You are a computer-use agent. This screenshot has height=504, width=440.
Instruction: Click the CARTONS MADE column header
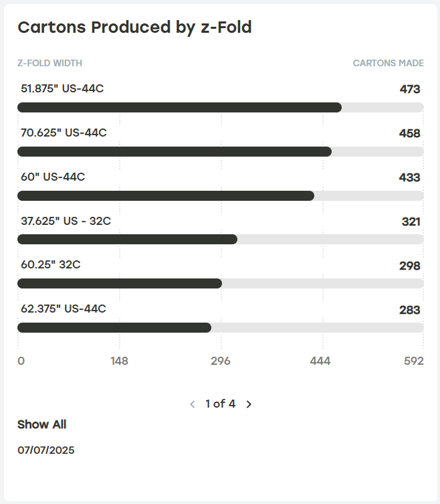coord(388,64)
